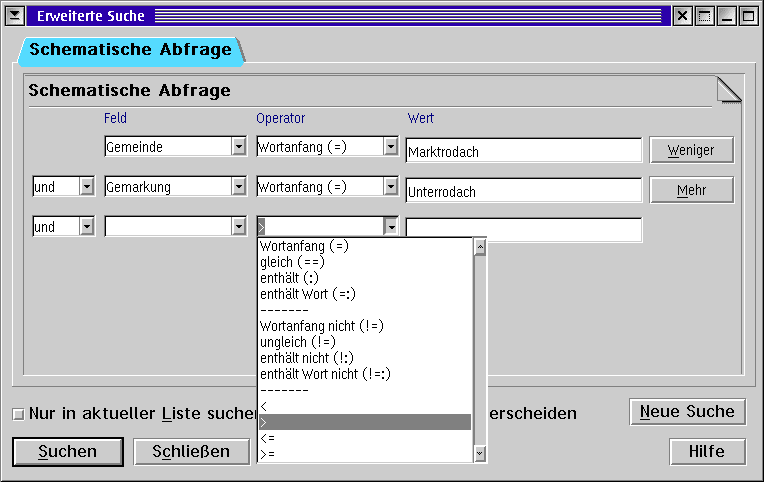This screenshot has height=482, width=764.
Task: Click the Marktrodach value input field
Action: pos(524,150)
